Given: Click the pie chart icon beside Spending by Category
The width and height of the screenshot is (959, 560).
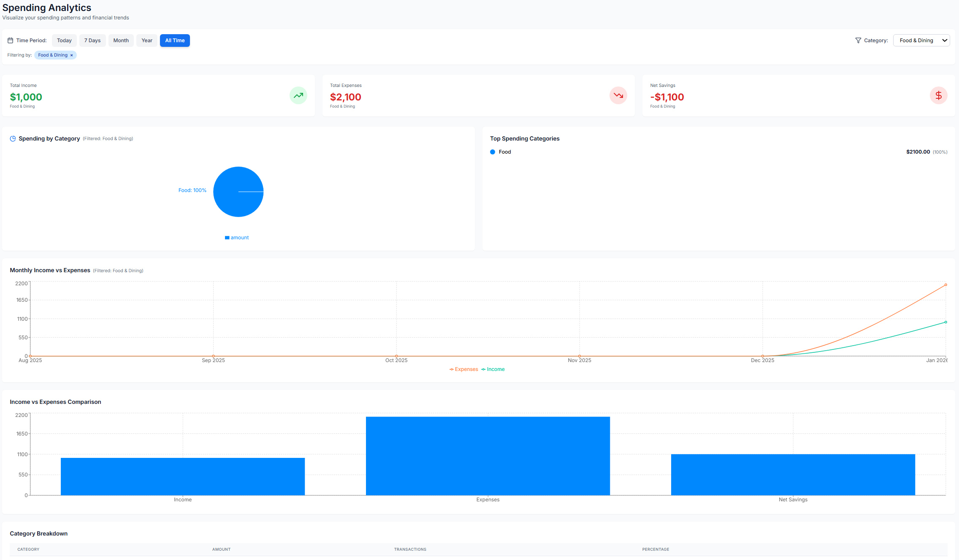Looking at the screenshot, I should (13, 138).
